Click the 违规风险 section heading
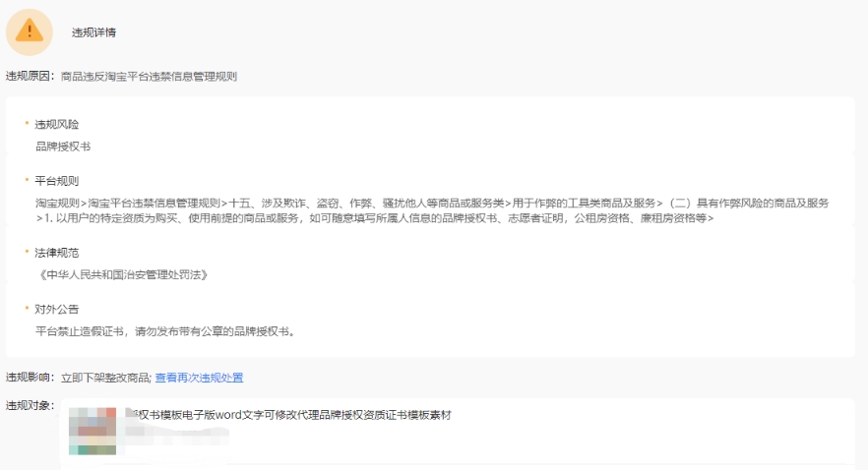The width and height of the screenshot is (868, 470). [x=57, y=125]
